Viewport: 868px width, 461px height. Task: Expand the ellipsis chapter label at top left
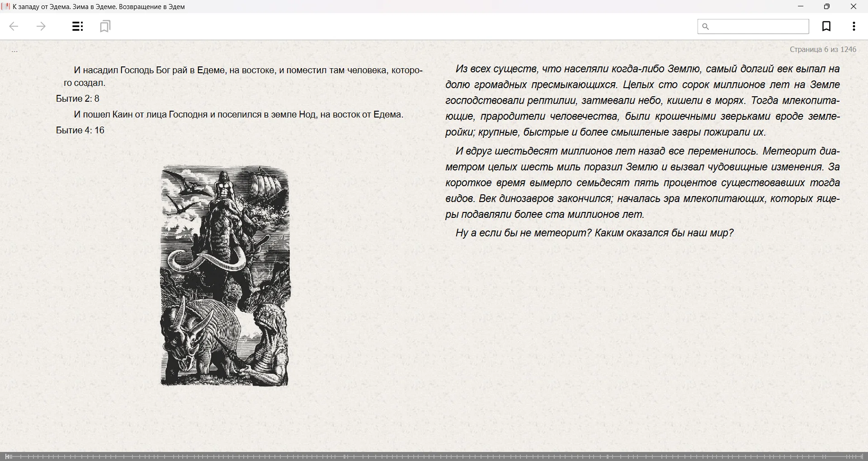pyautogui.click(x=14, y=51)
